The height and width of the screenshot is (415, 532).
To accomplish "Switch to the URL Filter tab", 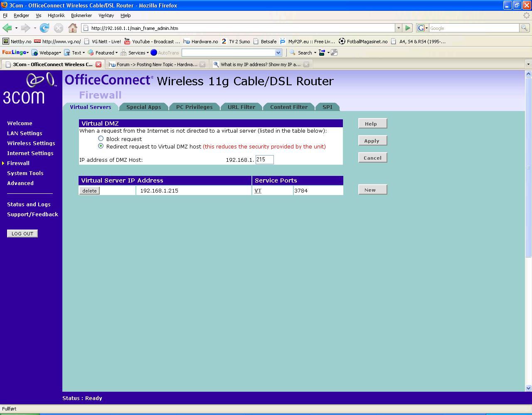I will [241, 107].
